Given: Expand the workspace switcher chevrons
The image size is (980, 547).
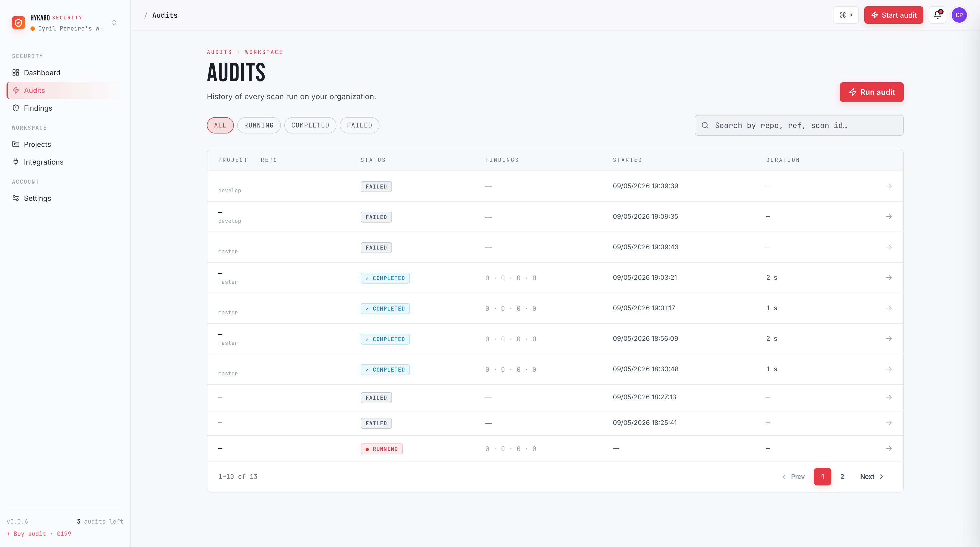Looking at the screenshot, I should click(x=114, y=23).
